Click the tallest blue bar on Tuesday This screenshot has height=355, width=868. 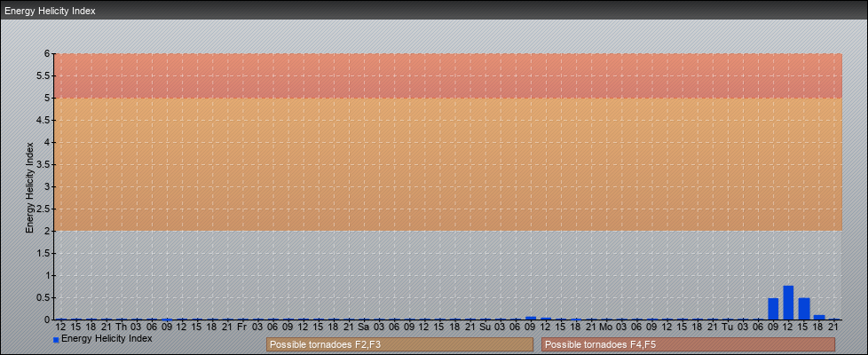coord(788,303)
